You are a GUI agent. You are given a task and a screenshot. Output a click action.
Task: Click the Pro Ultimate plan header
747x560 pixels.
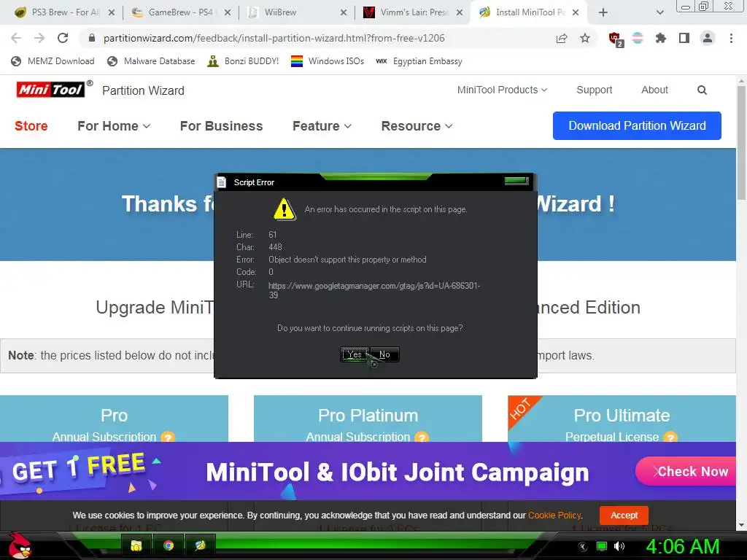point(622,415)
